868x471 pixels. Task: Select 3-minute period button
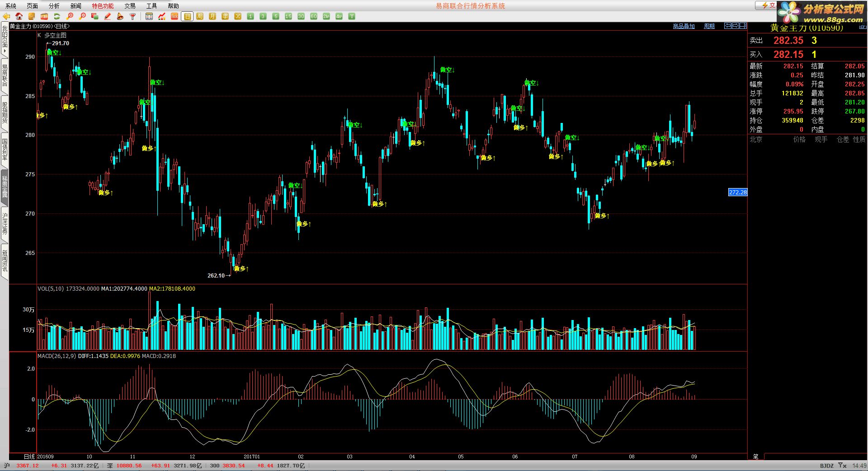[263, 16]
